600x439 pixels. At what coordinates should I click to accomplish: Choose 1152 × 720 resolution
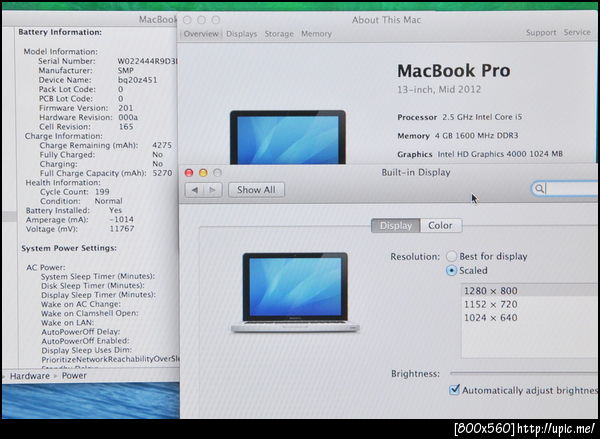click(530, 304)
